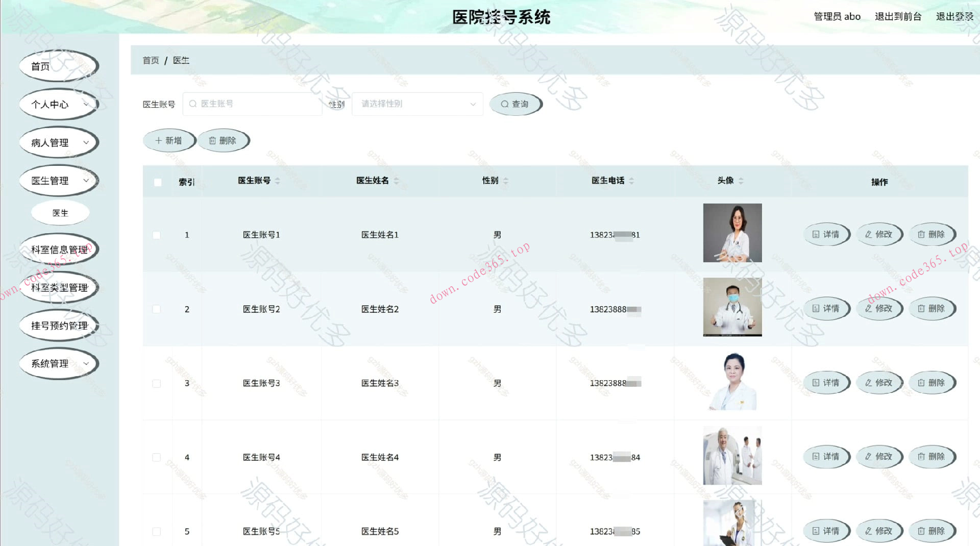This screenshot has height=546, width=980.
Task: Check the select-all checkbox in the table header
Action: [157, 182]
